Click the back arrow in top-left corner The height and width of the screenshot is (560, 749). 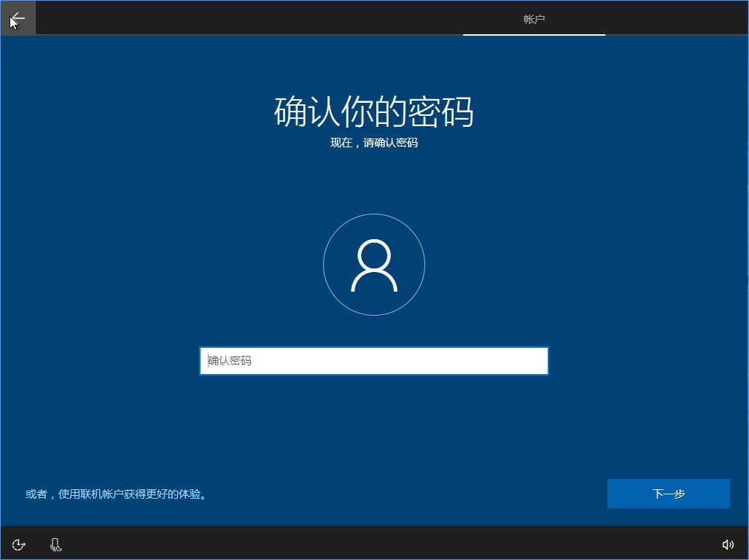(18, 18)
